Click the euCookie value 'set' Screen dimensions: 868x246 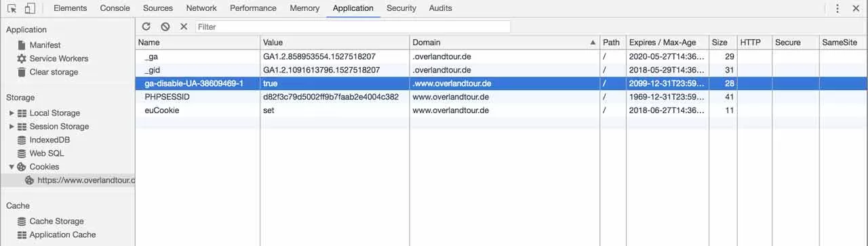(x=269, y=110)
